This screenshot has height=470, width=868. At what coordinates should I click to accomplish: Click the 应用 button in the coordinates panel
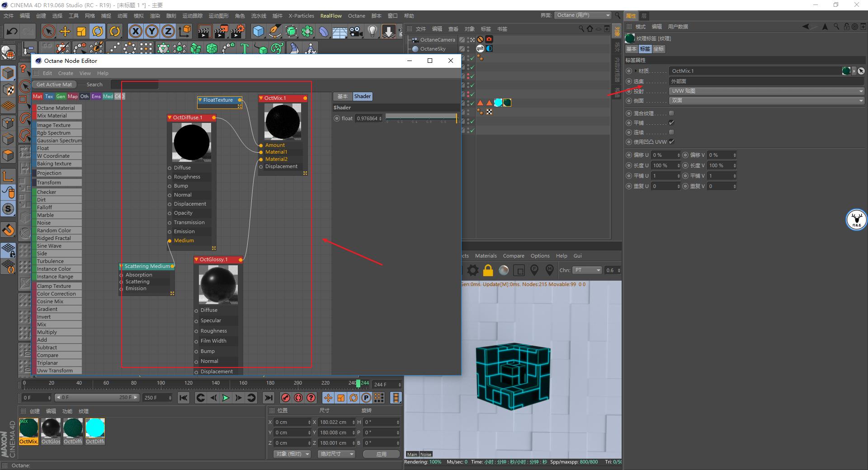381,455
